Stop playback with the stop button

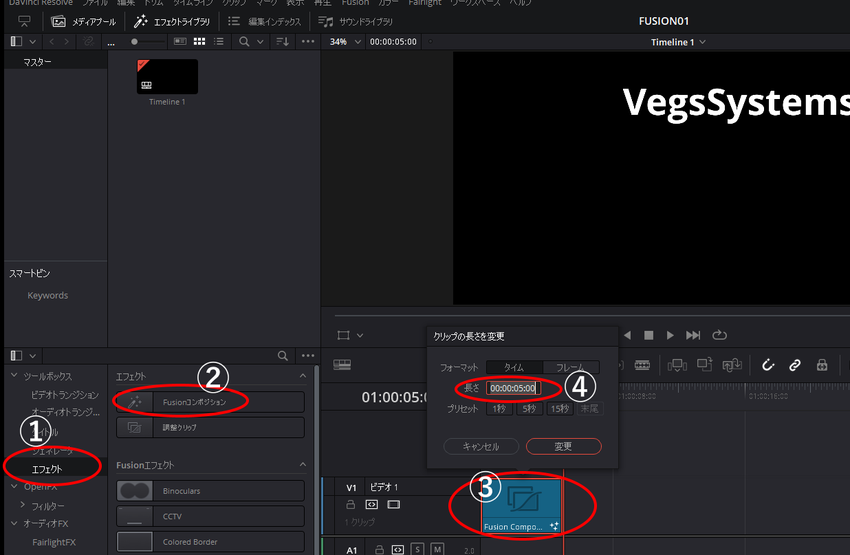point(648,335)
